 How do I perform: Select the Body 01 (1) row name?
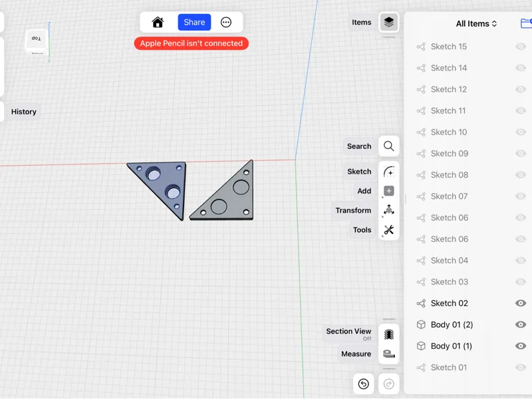click(x=452, y=346)
